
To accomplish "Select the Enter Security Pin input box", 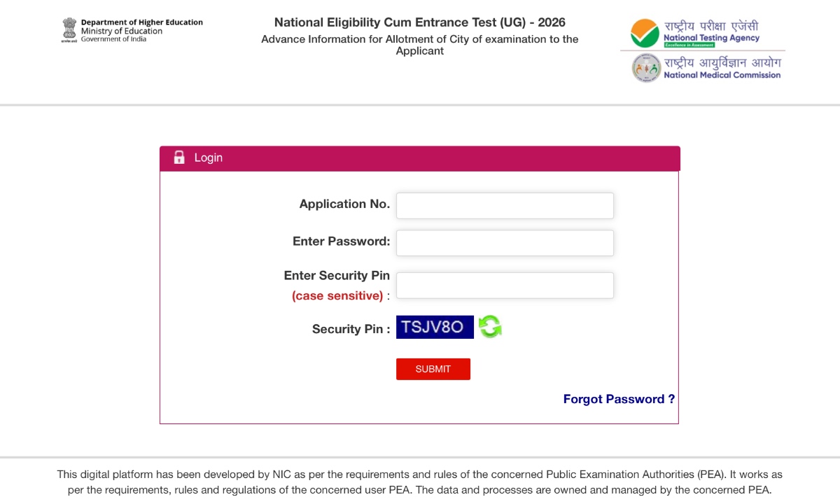I will (505, 286).
